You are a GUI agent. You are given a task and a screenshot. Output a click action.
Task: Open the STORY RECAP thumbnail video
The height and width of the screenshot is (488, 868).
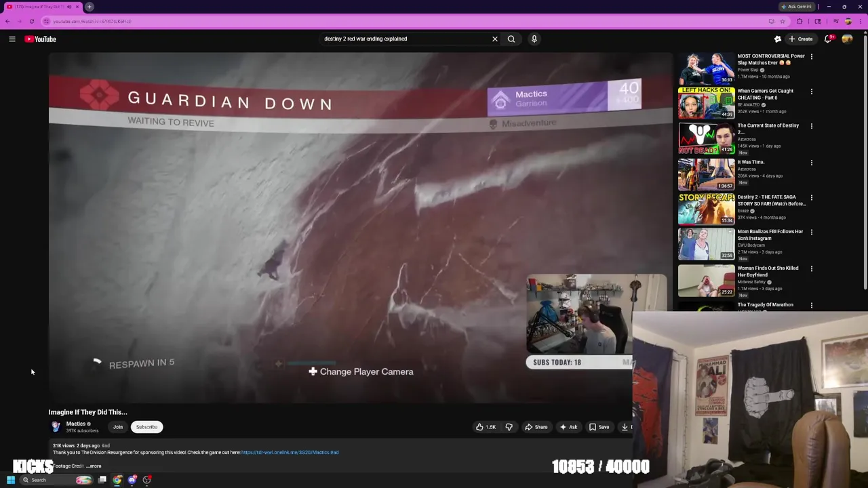point(706,209)
